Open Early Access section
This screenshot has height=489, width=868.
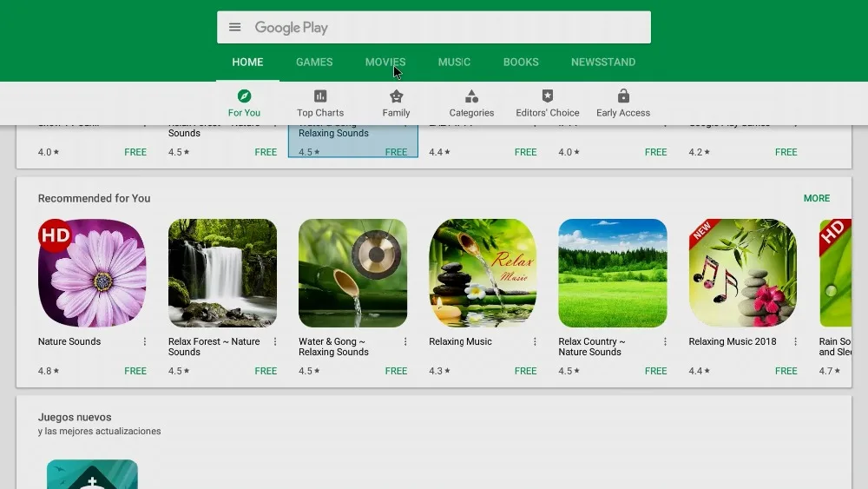point(623,103)
